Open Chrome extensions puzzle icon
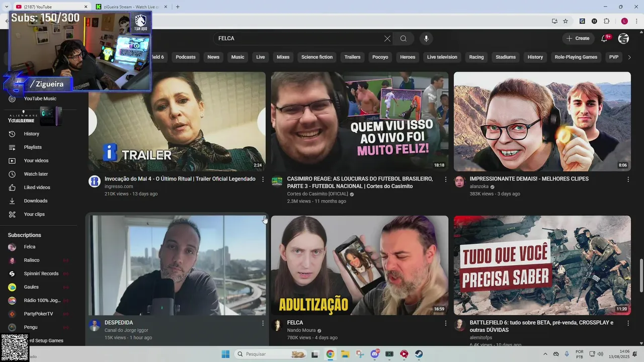 (x=606, y=21)
